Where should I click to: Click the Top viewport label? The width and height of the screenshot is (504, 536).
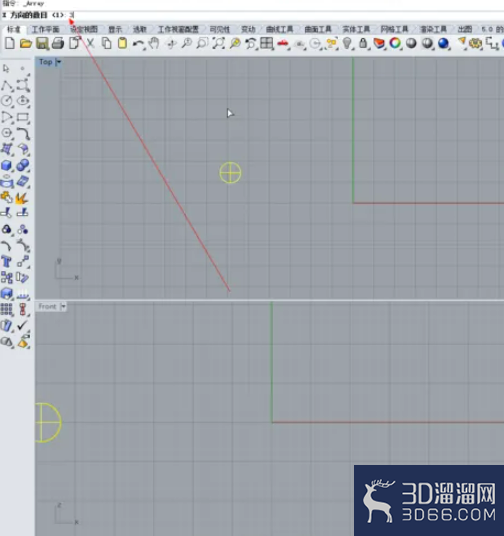pos(45,62)
